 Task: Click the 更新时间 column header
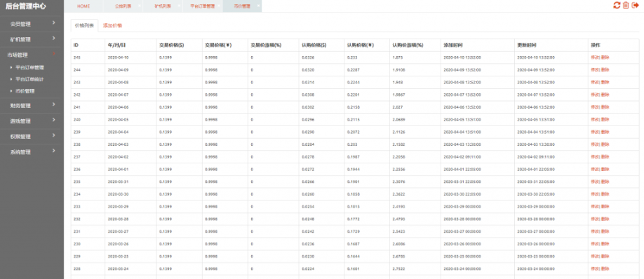(527, 45)
